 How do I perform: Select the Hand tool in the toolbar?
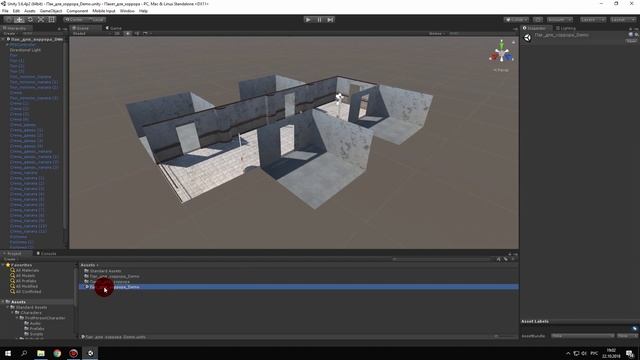8,20
